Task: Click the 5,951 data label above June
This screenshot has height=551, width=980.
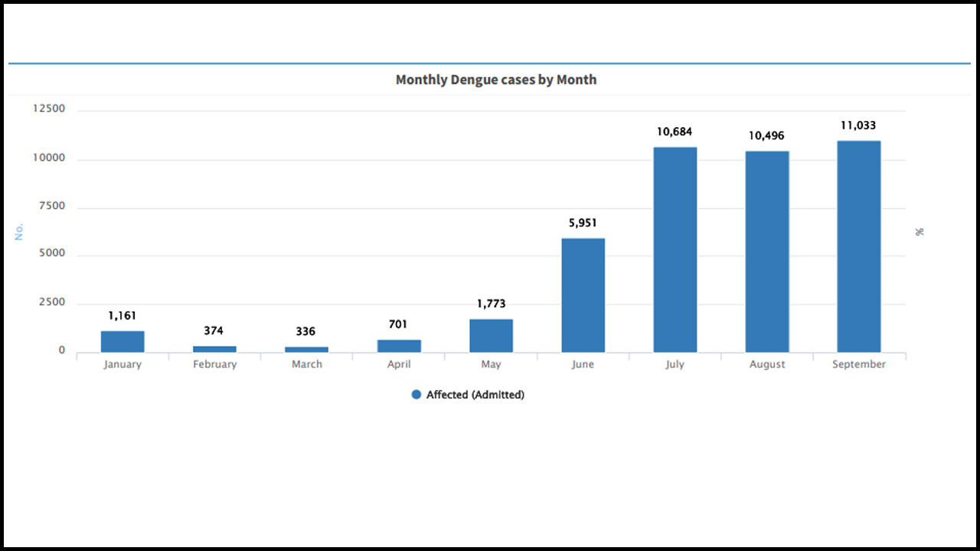Action: click(x=583, y=223)
